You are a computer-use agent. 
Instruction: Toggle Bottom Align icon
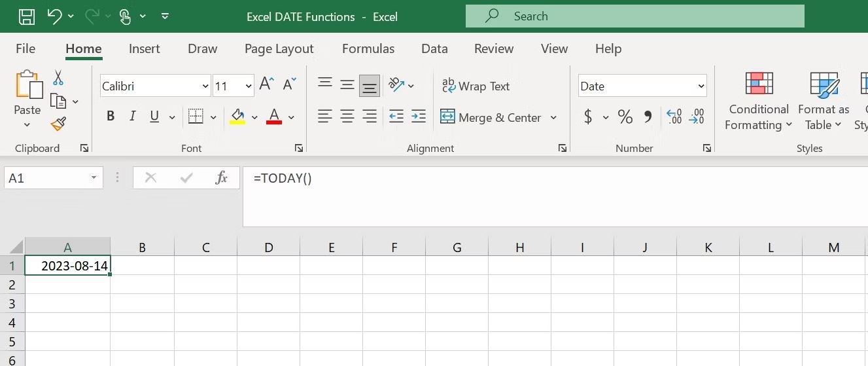pos(370,86)
